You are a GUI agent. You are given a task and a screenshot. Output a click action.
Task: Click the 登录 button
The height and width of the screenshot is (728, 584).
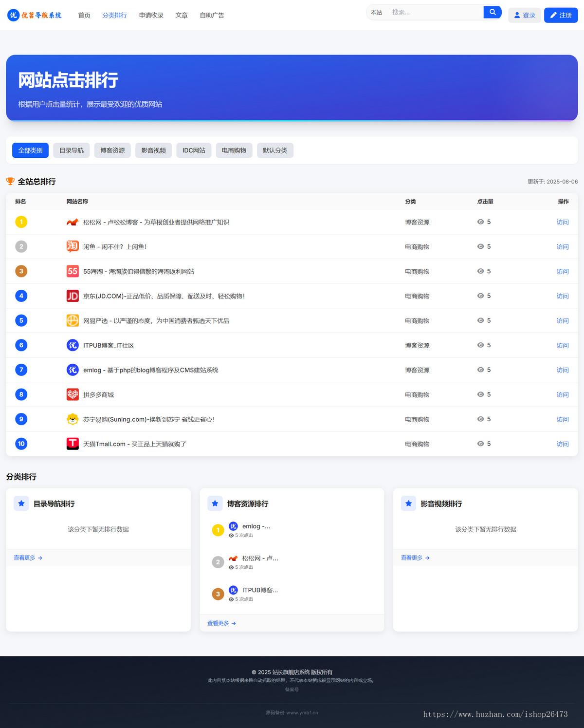click(525, 15)
